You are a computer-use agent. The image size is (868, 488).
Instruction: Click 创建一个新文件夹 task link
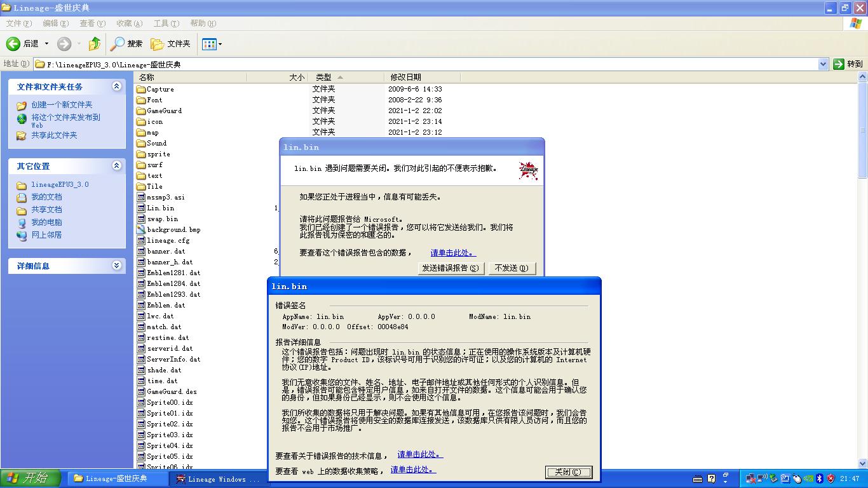(62, 105)
